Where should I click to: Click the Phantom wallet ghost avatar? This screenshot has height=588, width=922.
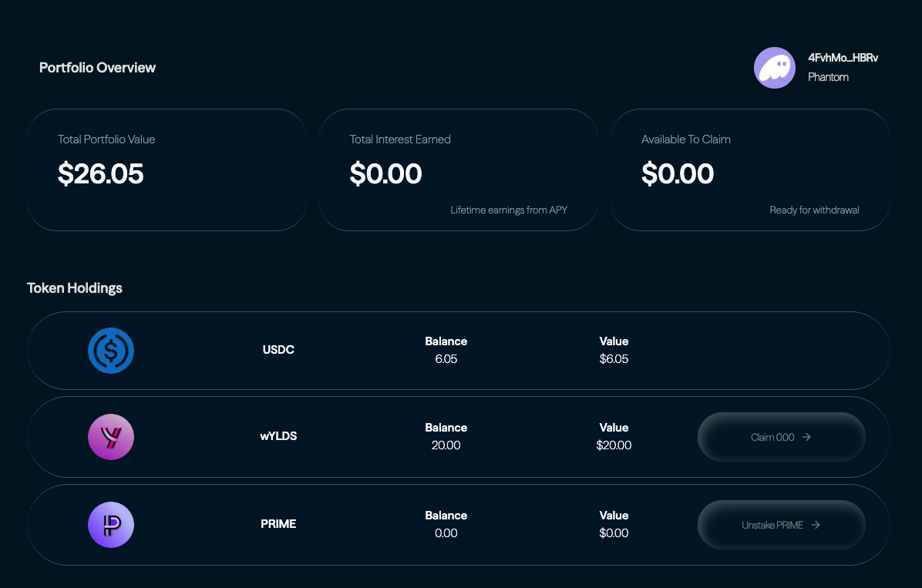point(774,68)
